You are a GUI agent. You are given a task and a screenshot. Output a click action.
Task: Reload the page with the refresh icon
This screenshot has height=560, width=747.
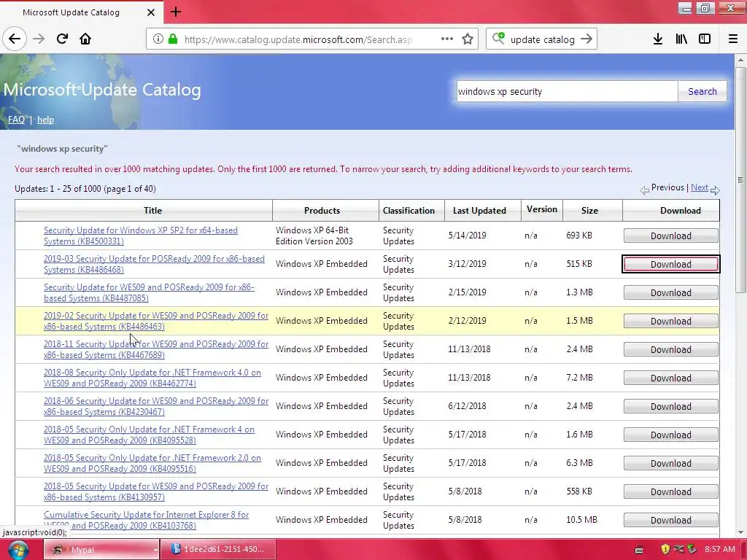coord(62,39)
